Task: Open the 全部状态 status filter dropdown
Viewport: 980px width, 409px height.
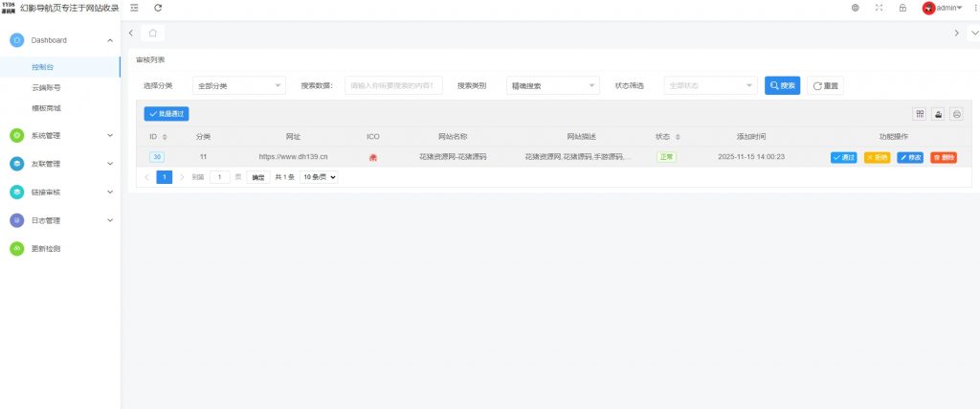Action: tap(711, 85)
